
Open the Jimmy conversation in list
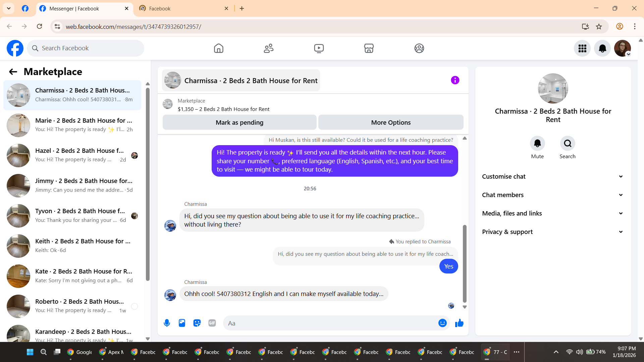coord(72,185)
